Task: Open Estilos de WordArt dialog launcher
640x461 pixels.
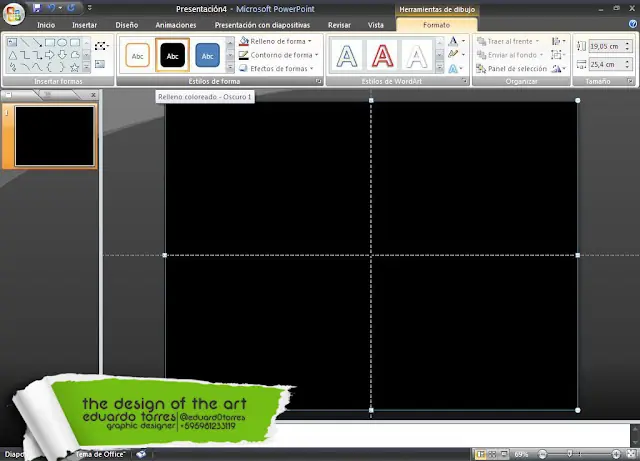Action: pyautogui.click(x=464, y=81)
